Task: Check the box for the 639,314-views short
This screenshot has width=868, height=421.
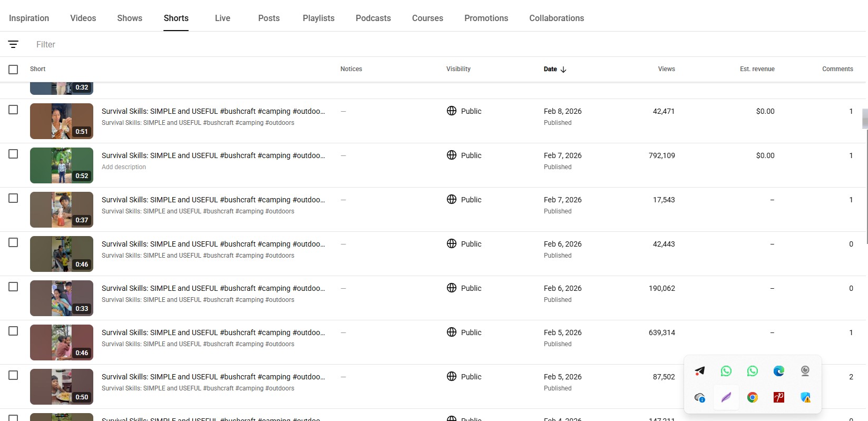Action: tap(13, 331)
